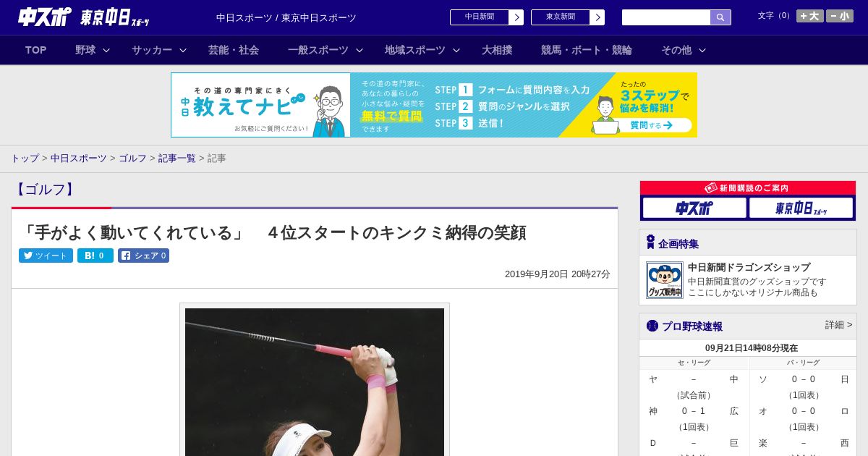Open サッカー navigation menu item
868x456 pixels.
tap(152, 50)
